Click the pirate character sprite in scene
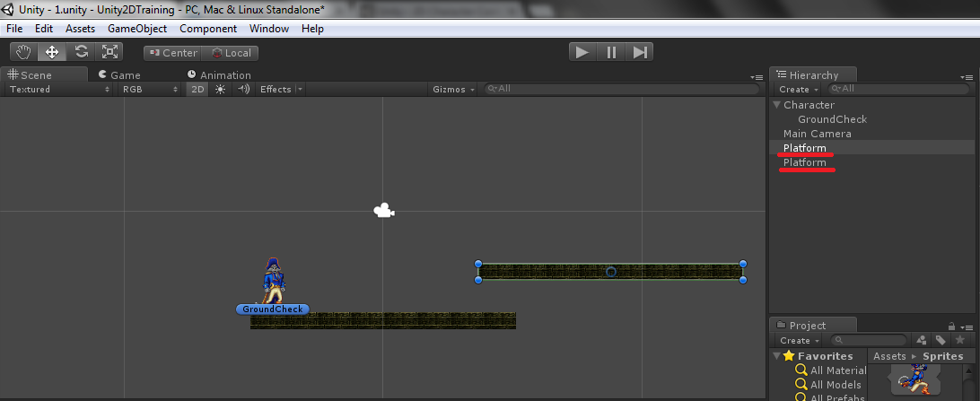This screenshot has width=980, height=401. click(x=273, y=281)
